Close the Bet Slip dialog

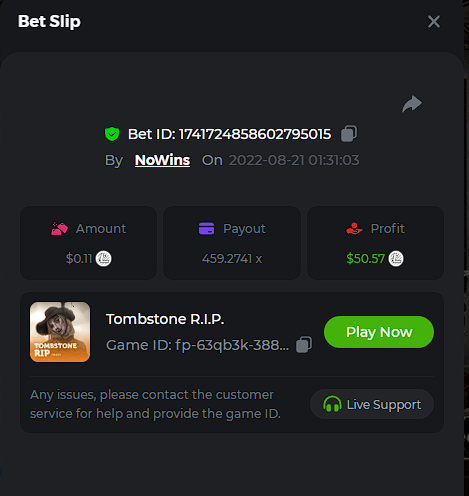[434, 22]
